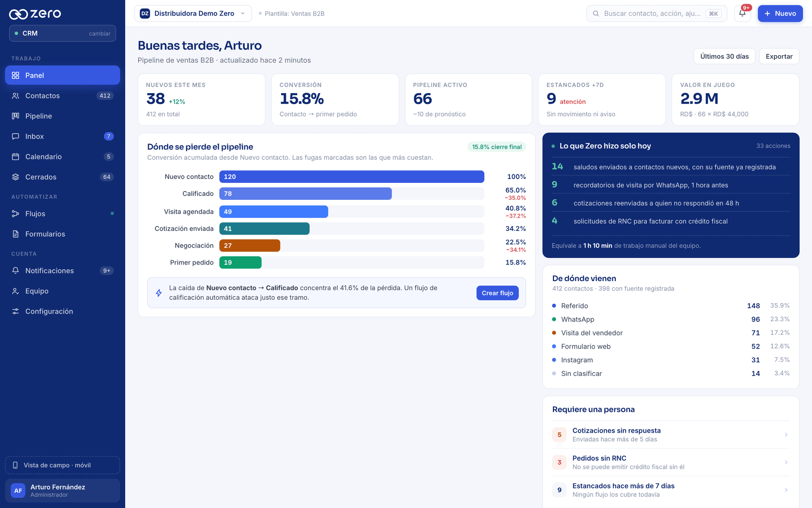Click the Zero infinity logo
This screenshot has height=508, width=812.
tap(19, 14)
